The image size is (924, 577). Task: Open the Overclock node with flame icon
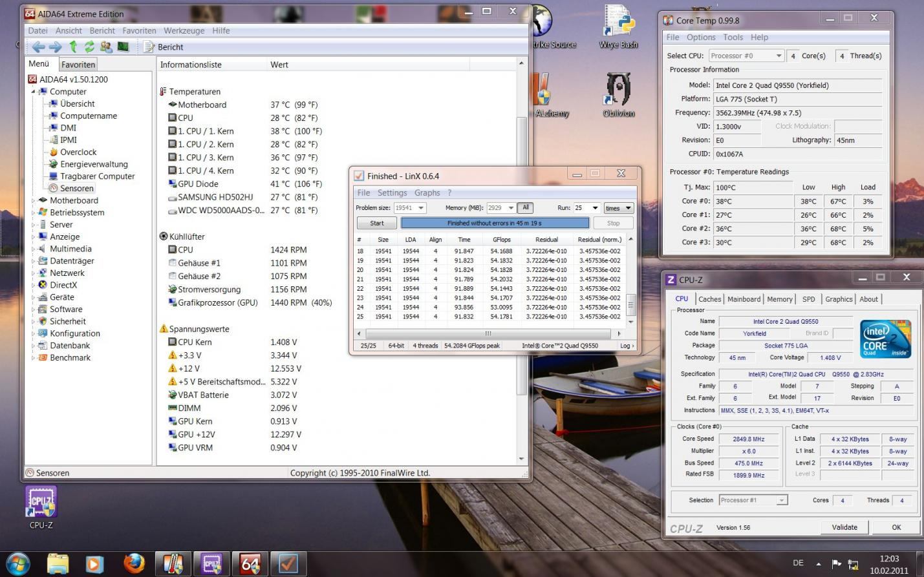click(x=73, y=152)
